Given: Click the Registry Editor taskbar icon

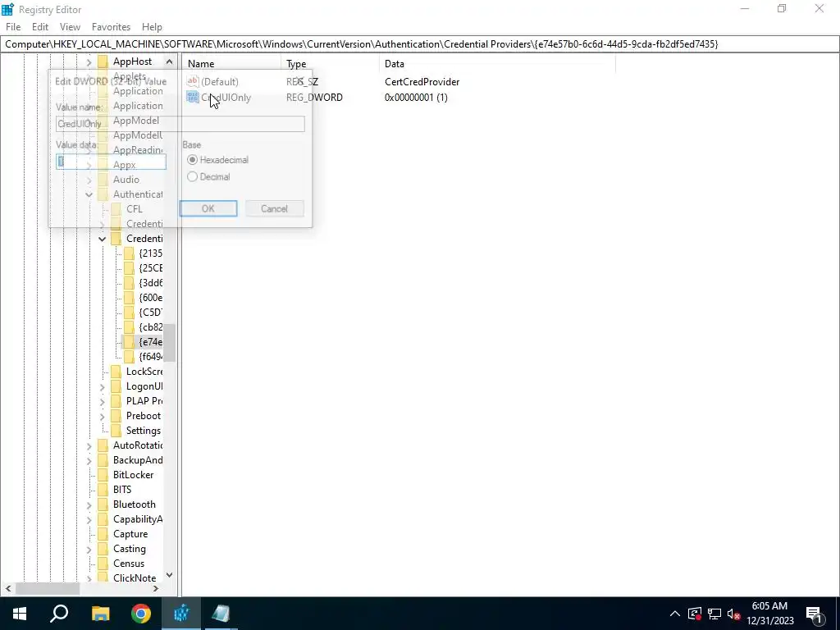Looking at the screenshot, I should pyautogui.click(x=181, y=614).
